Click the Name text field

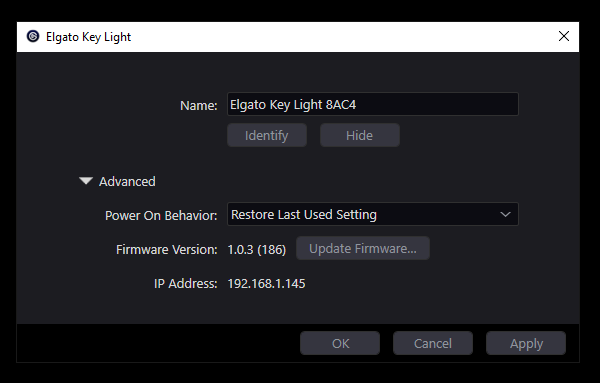pyautogui.click(x=373, y=104)
